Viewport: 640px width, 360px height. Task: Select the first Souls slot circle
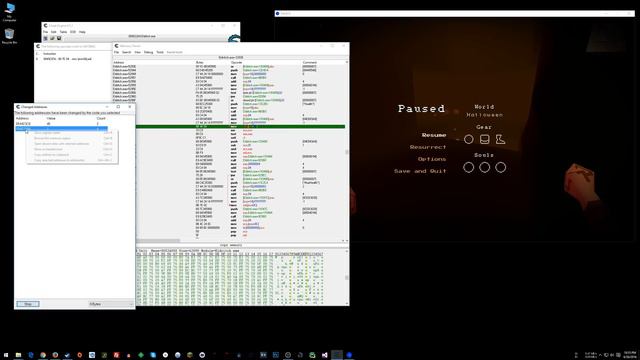469,167
